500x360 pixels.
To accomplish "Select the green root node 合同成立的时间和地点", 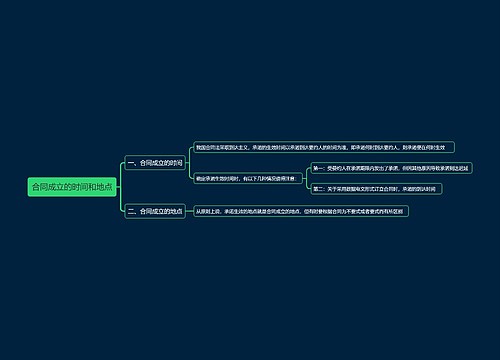I will (72, 187).
